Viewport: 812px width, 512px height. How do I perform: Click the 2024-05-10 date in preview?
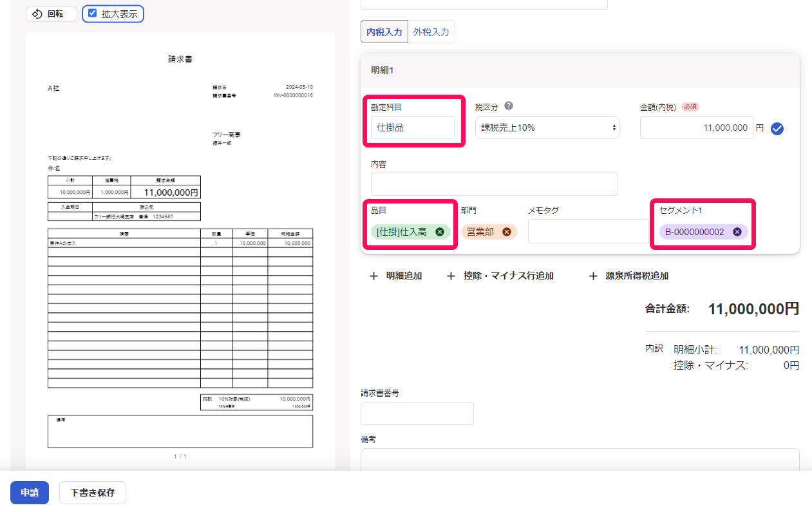coord(299,86)
